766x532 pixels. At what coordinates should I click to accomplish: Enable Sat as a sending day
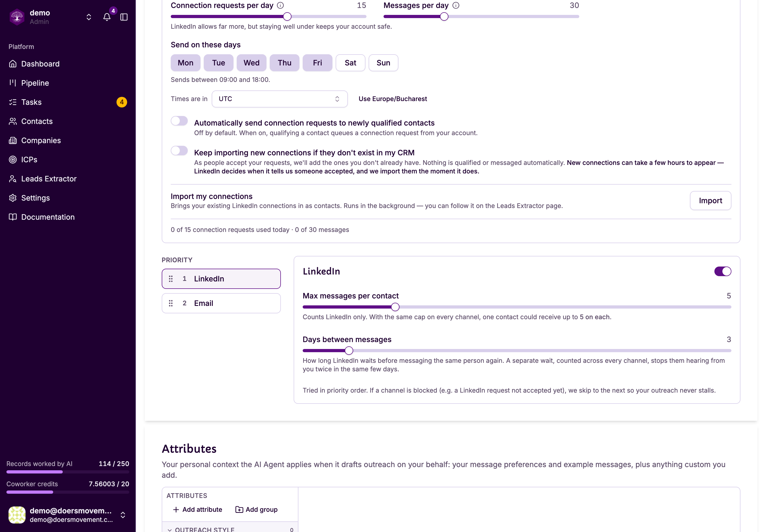pos(350,63)
